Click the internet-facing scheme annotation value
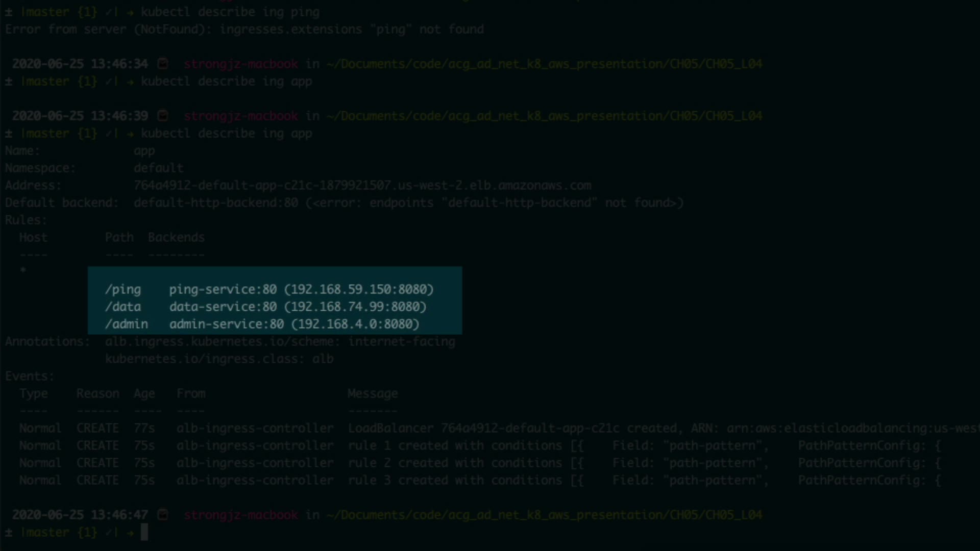 (402, 341)
